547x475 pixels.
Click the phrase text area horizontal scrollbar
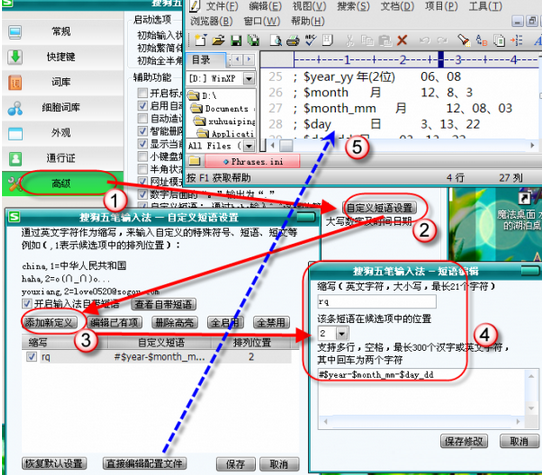tap(422, 421)
